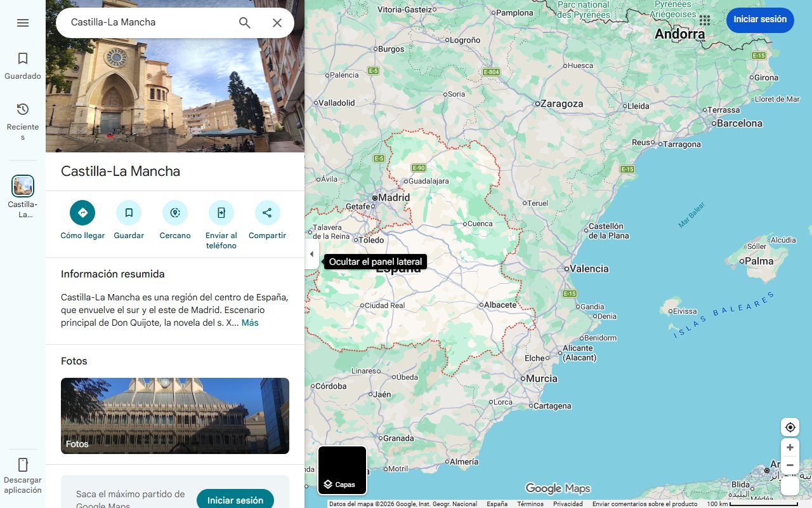
Task: Open Guardado in the left sidebar
Action: tap(23, 64)
